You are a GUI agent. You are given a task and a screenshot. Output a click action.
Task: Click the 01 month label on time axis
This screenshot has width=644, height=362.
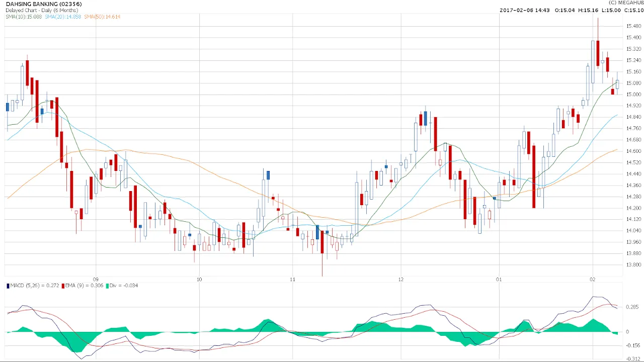499,279
